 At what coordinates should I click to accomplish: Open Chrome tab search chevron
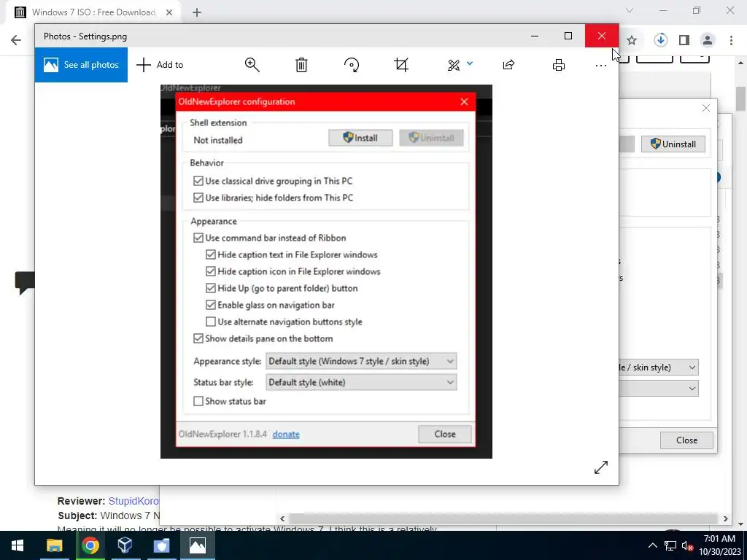(x=630, y=10)
